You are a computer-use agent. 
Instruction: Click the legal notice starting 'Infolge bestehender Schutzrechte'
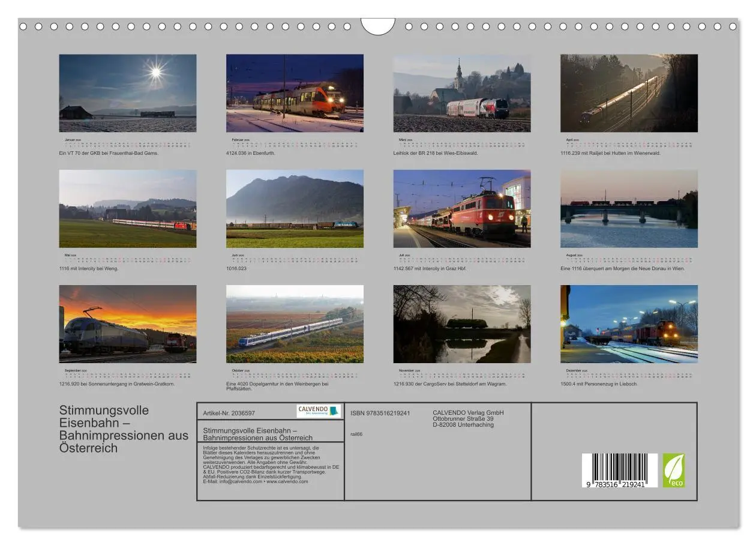(x=271, y=465)
